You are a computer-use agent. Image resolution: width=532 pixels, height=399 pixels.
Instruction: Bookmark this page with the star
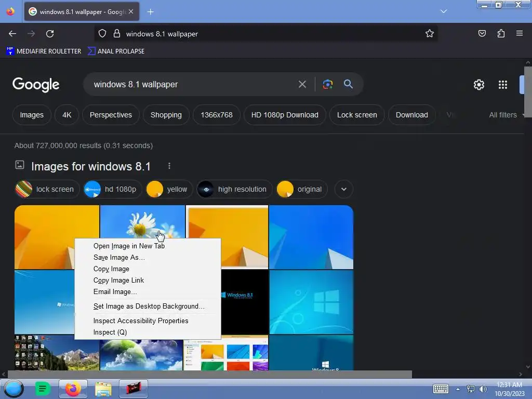click(430, 34)
